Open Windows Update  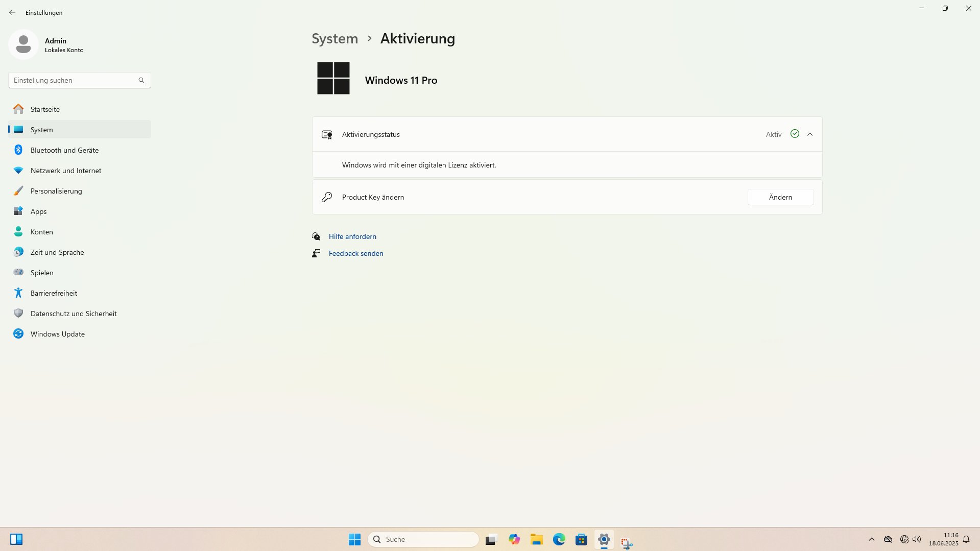(x=57, y=333)
